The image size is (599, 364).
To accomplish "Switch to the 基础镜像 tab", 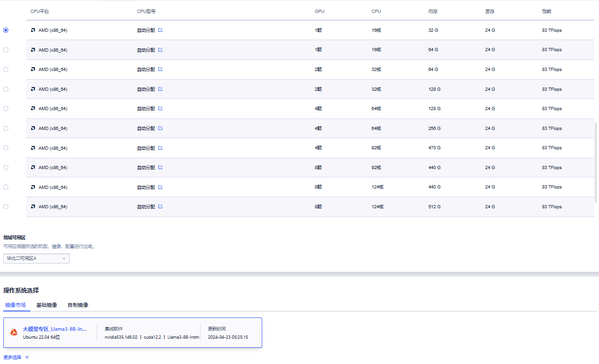I will pos(47,305).
